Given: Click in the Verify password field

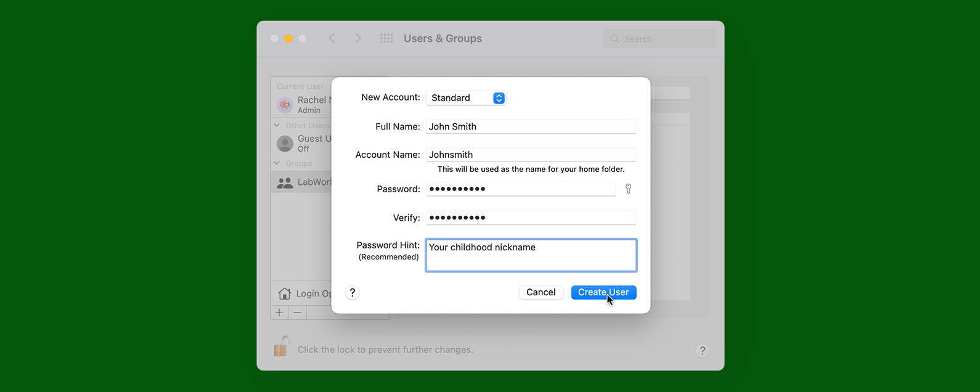Looking at the screenshot, I should [531, 218].
